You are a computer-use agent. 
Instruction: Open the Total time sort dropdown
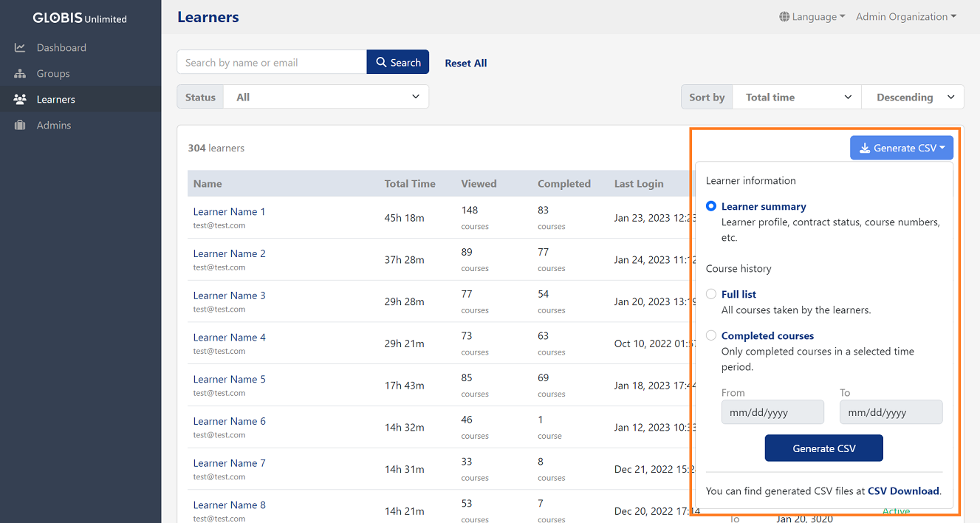coord(796,97)
